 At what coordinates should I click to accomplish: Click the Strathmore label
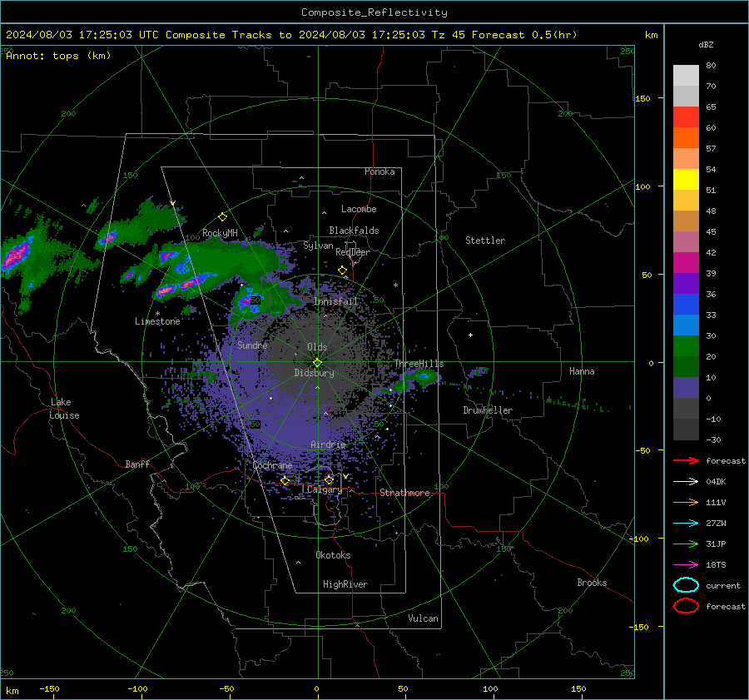(404, 493)
